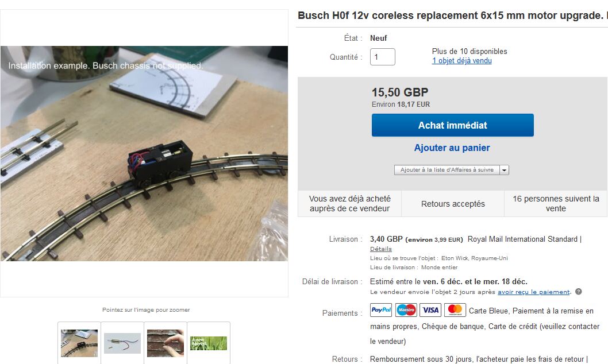Viewport: 608px width, 364px height.
Task: Open the watchlist dropdown arrow
Action: pos(504,170)
